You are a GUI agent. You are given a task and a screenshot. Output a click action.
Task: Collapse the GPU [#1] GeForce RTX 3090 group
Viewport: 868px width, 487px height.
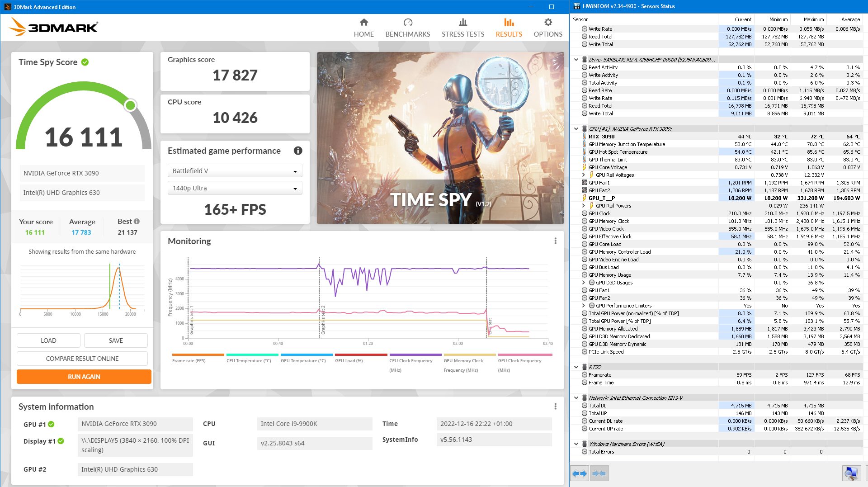(576, 129)
